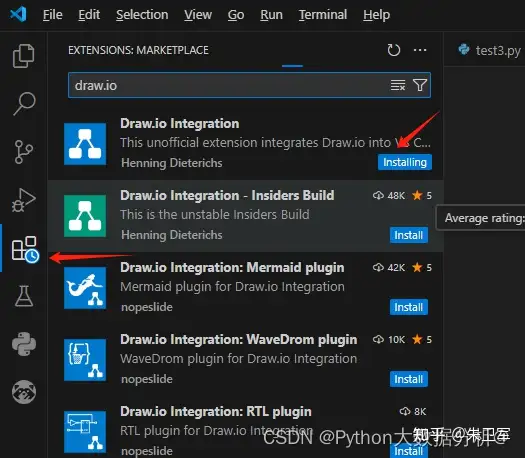Open the Edit menu
525x458 pixels.
pyautogui.click(x=89, y=15)
